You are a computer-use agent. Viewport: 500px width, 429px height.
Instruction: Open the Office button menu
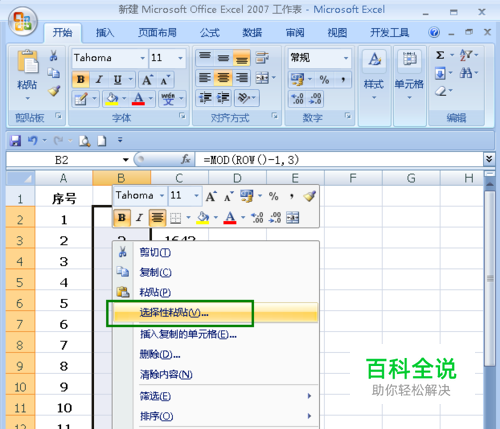pos(22,21)
